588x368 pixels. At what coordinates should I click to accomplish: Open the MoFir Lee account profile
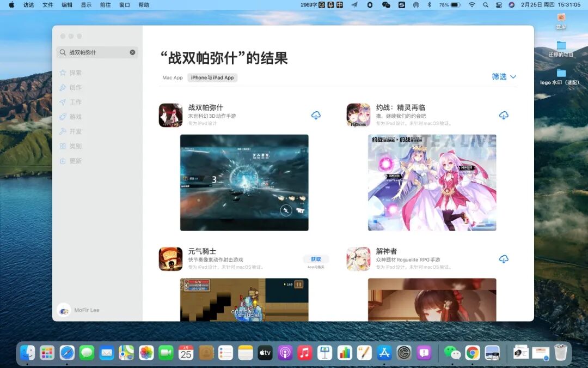point(78,310)
